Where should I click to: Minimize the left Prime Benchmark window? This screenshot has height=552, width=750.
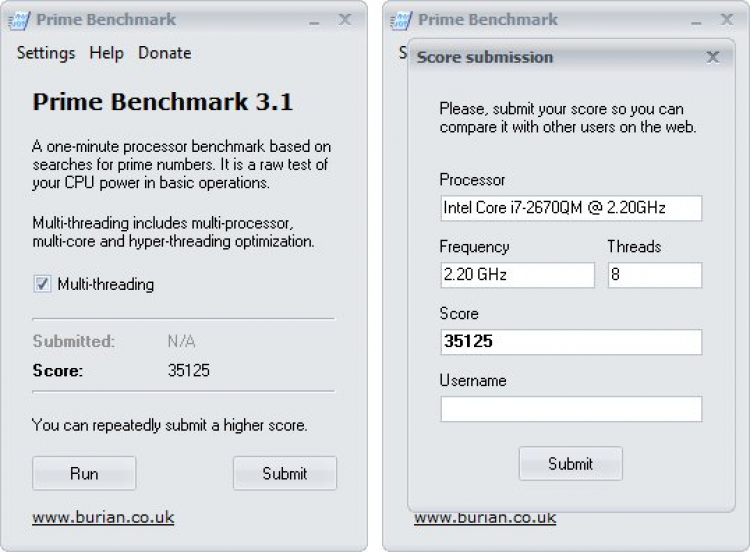[314, 20]
